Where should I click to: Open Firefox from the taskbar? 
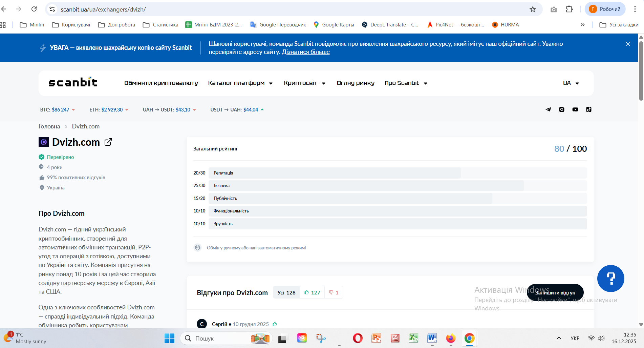pyautogui.click(x=451, y=338)
